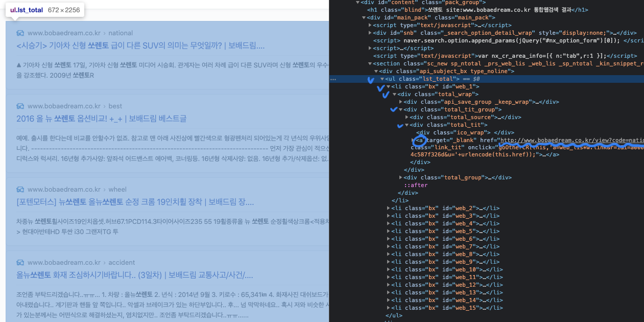Screen dimensions: 644x322
Task: Expand the li id="web_7" node
Action: pos(388,246)
